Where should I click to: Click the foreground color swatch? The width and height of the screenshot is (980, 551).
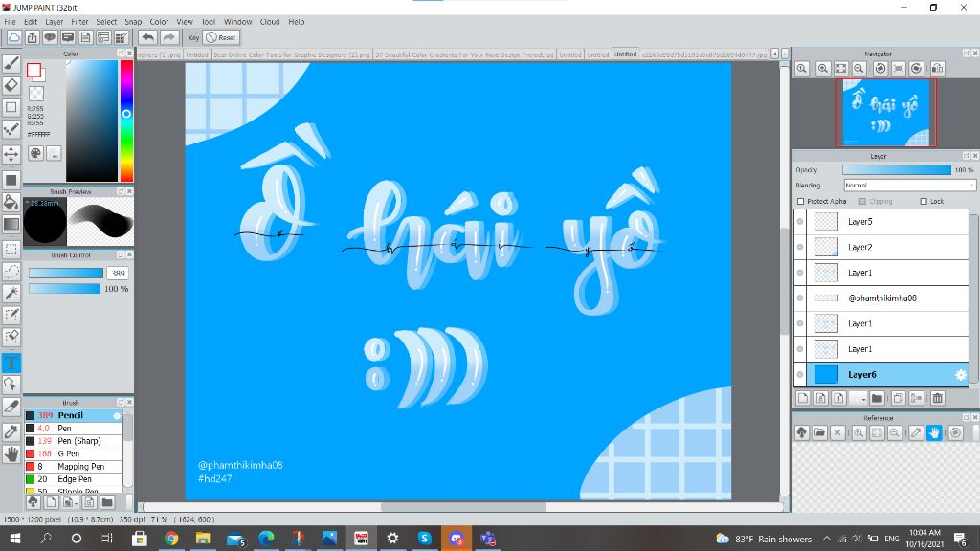click(x=33, y=71)
